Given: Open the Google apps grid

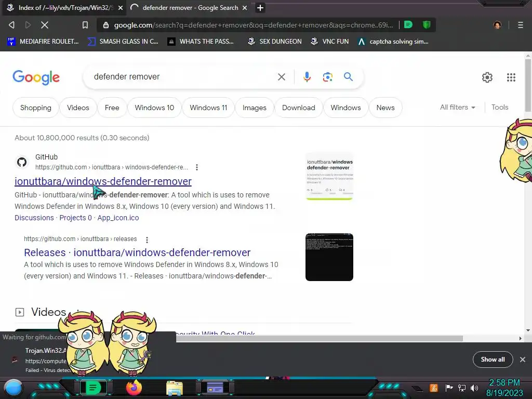Looking at the screenshot, I should 511,77.
